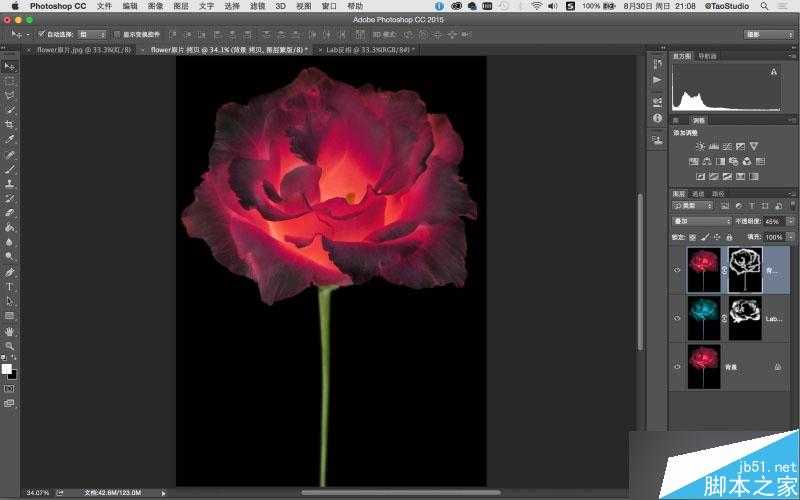
Task: Toggle the Show Transform Controls checkbox
Action: (x=117, y=34)
